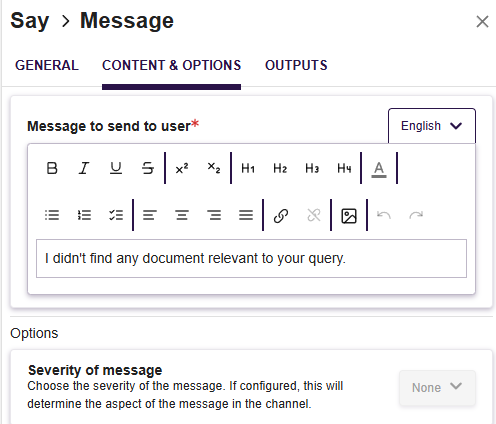
Task: Open the English language dropdown
Action: (432, 126)
